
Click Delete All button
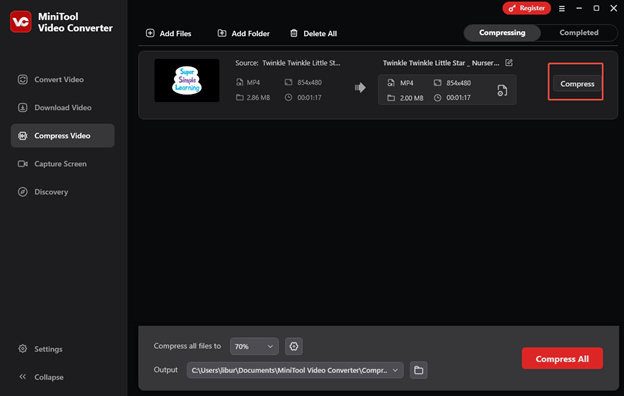[x=313, y=33]
